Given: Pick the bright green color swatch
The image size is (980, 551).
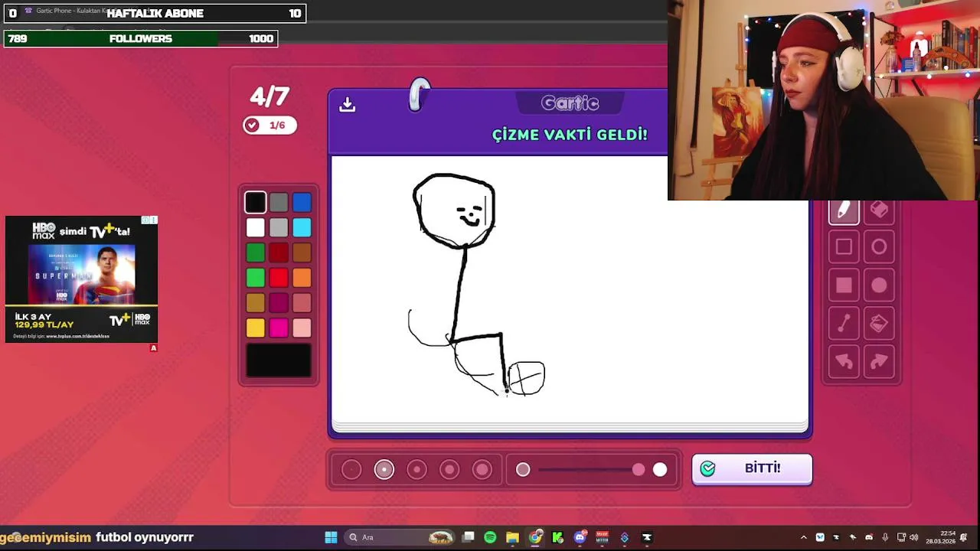Looking at the screenshot, I should (x=256, y=278).
